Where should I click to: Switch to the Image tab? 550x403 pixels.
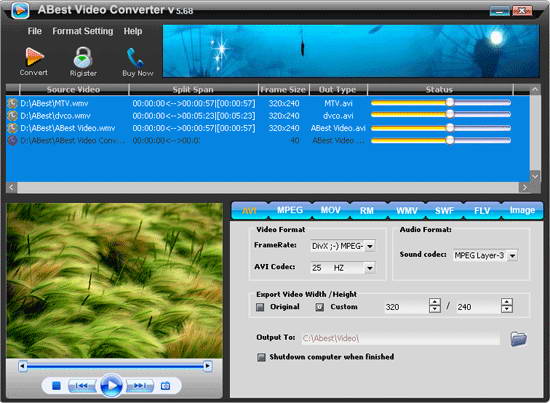tap(522, 210)
